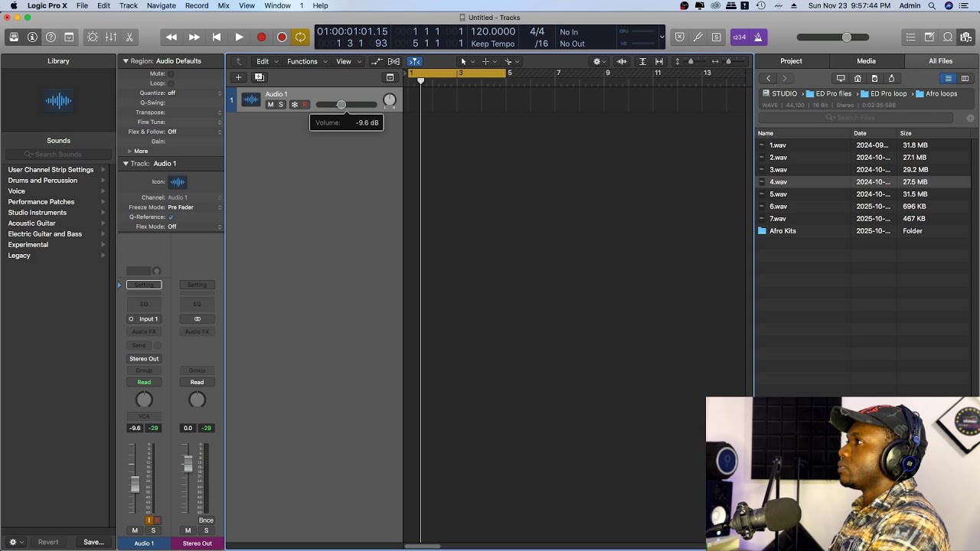This screenshot has width=980, height=551.
Task: Click the Solo S button in control bar
Action: click(x=716, y=37)
